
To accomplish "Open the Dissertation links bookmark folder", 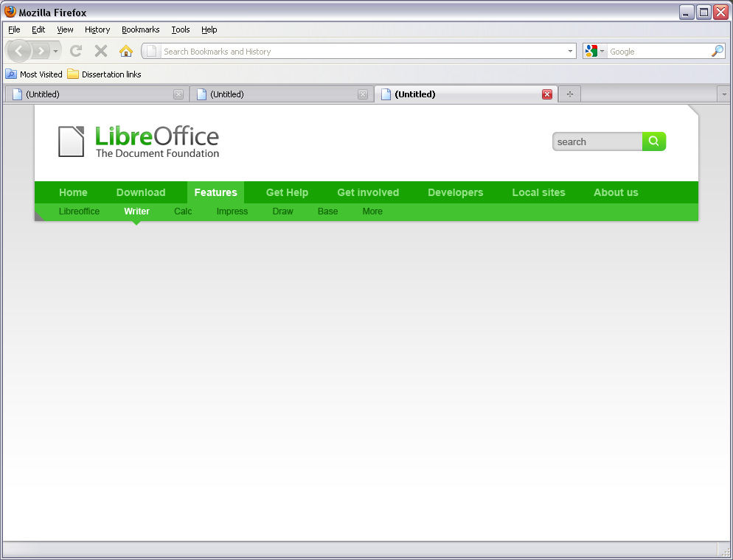I will tap(104, 74).
